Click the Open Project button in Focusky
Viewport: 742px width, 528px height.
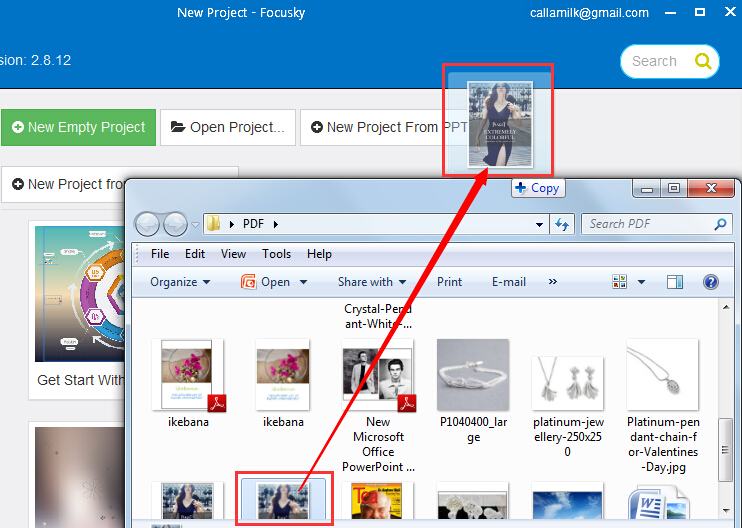point(228,127)
